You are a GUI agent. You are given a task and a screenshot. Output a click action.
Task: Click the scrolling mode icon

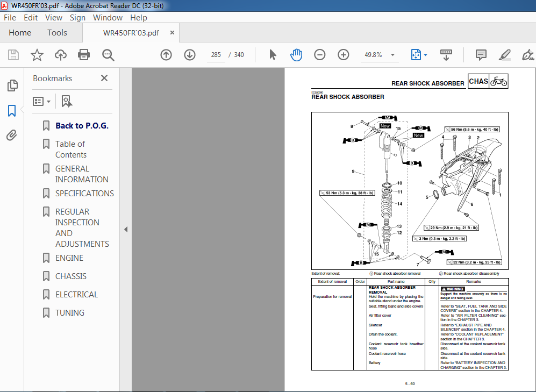point(446,55)
